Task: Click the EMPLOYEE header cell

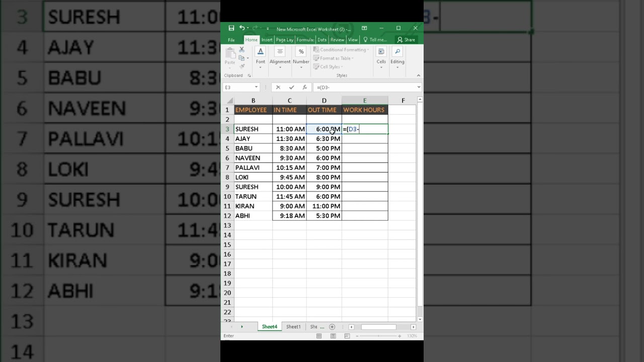Action: pos(253,110)
